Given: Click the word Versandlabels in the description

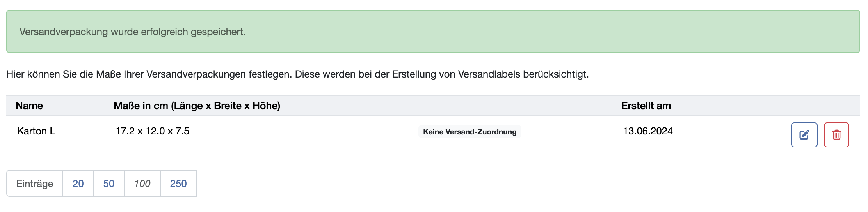Looking at the screenshot, I should (489, 74).
